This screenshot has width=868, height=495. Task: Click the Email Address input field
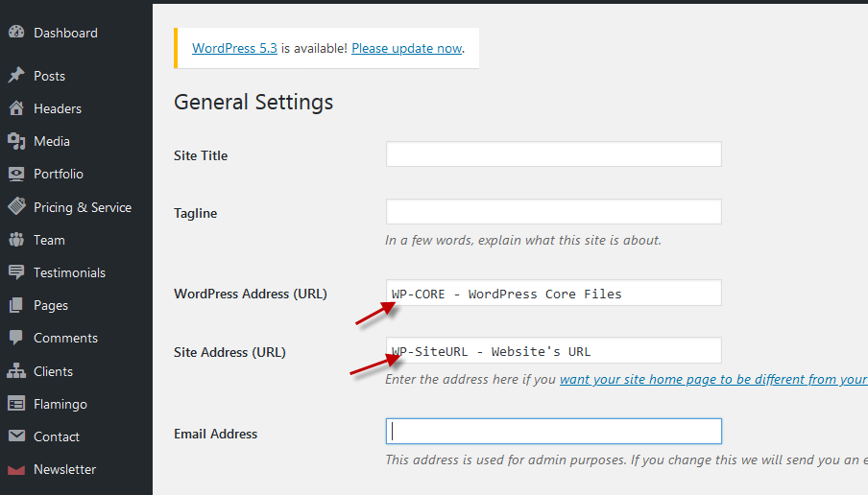554,431
